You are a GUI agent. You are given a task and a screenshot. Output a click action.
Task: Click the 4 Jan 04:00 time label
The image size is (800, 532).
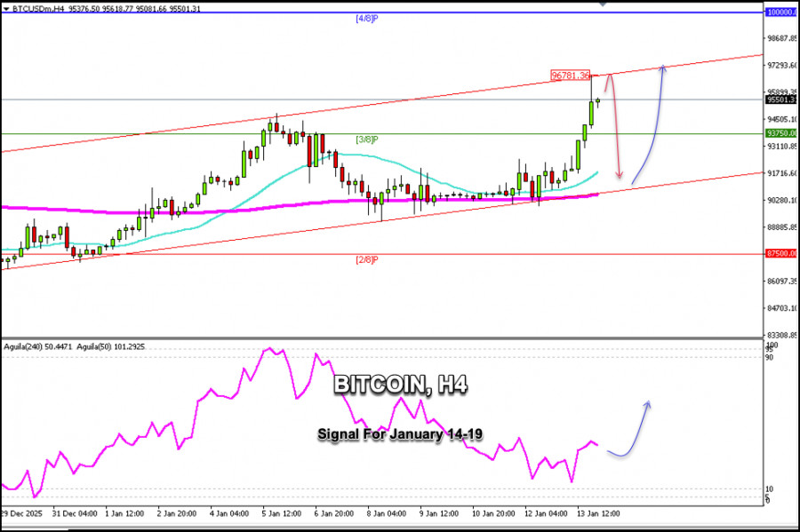[x=229, y=513]
